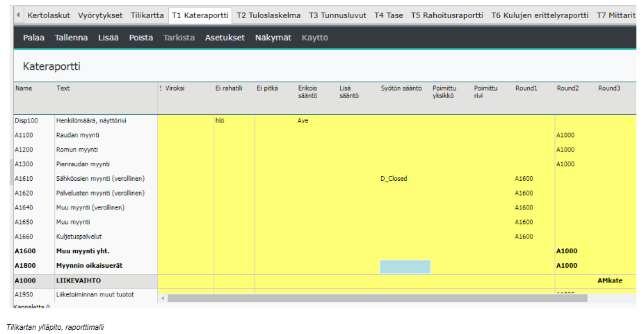Open the Näkymät menu
This screenshot has height=334, width=644.
[273, 38]
